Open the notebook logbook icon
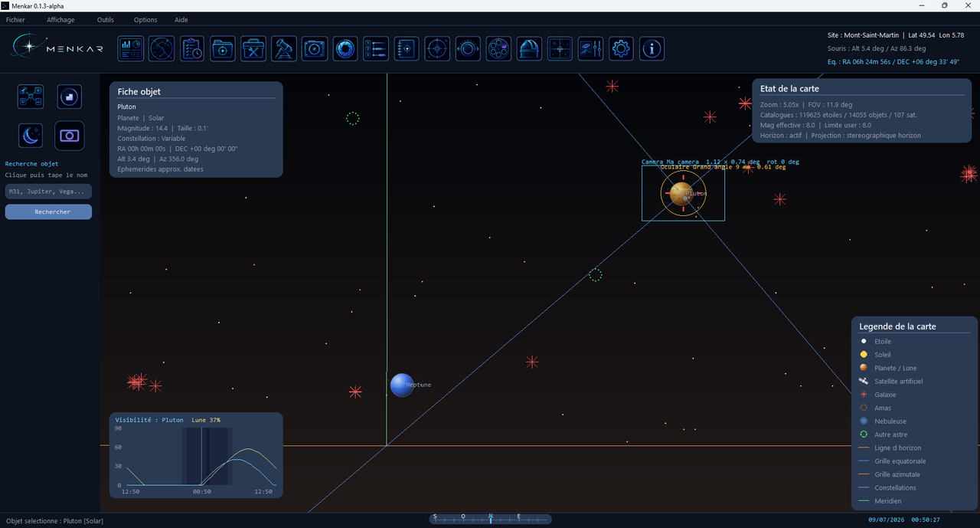This screenshot has width=980, height=528. pos(407,49)
